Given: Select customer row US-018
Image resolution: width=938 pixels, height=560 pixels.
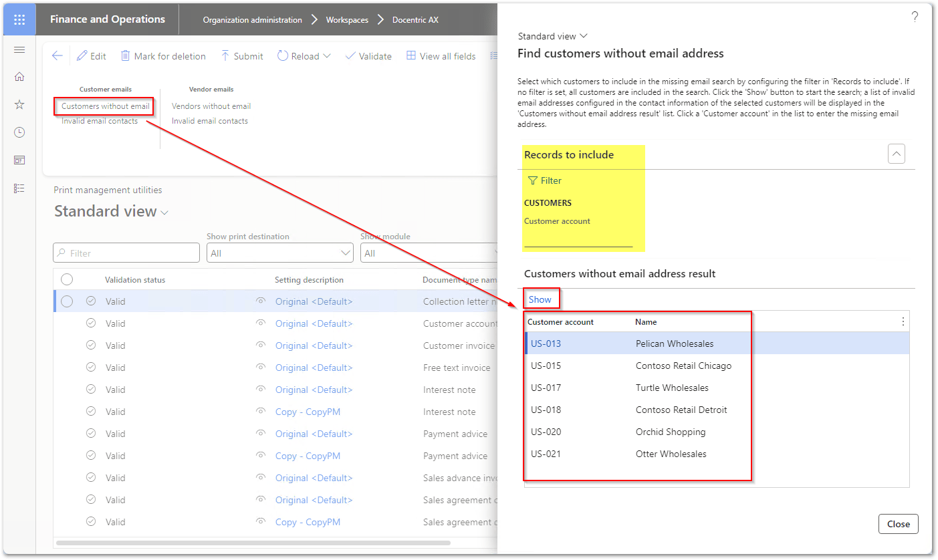Looking at the screenshot, I should [717, 410].
